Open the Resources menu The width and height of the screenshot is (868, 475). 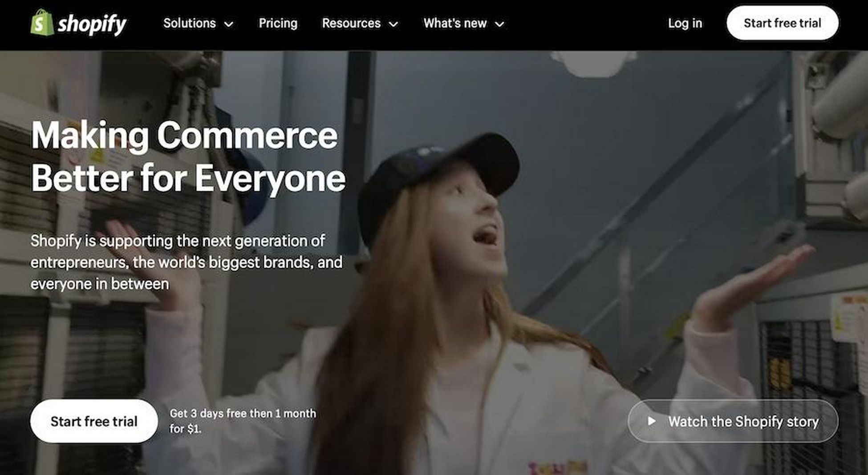coord(360,23)
